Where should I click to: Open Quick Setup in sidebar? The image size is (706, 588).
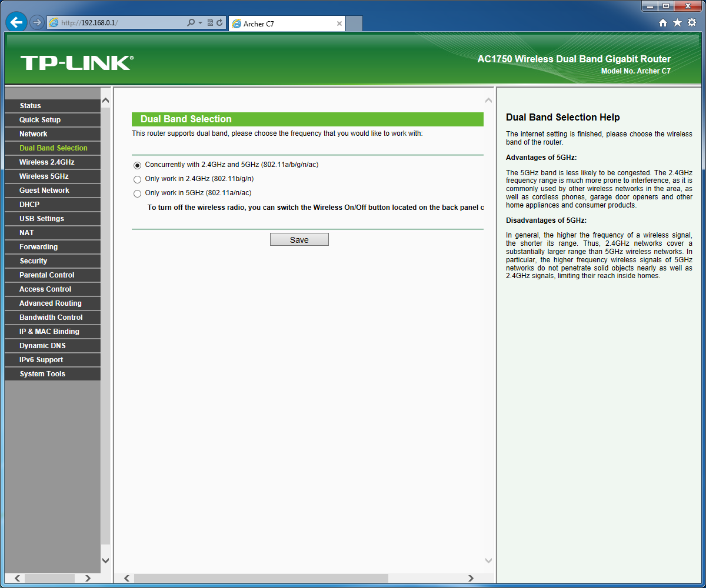tap(52, 120)
